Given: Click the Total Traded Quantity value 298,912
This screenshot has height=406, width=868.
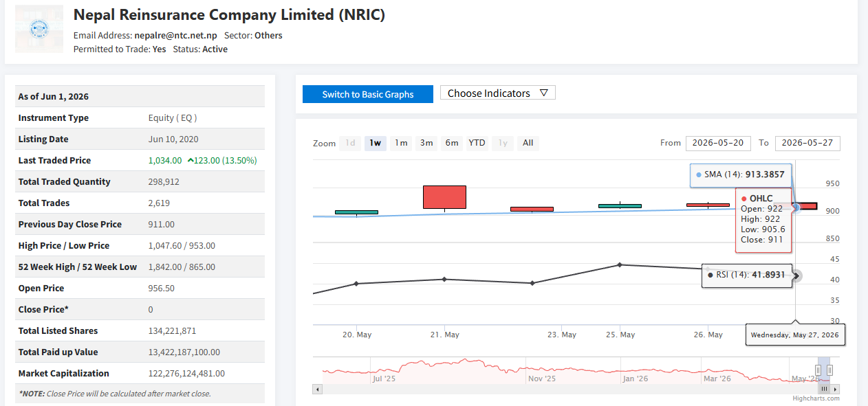Looking at the screenshot, I should click(164, 181).
